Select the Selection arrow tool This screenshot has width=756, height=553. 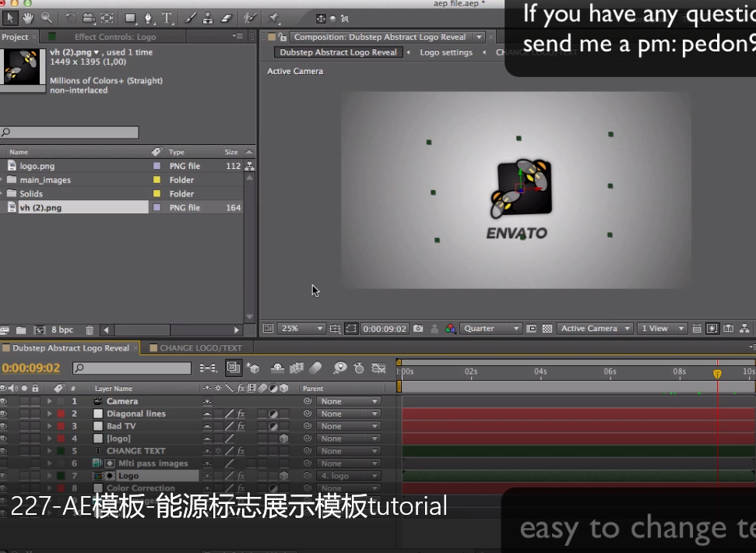tap(9, 19)
